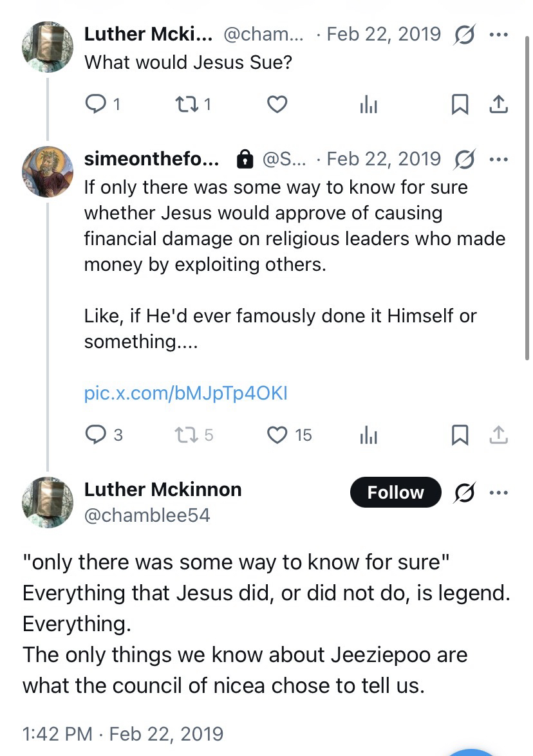Share the top tweet by Luther
Screen dimensions: 533x756
click(x=499, y=104)
